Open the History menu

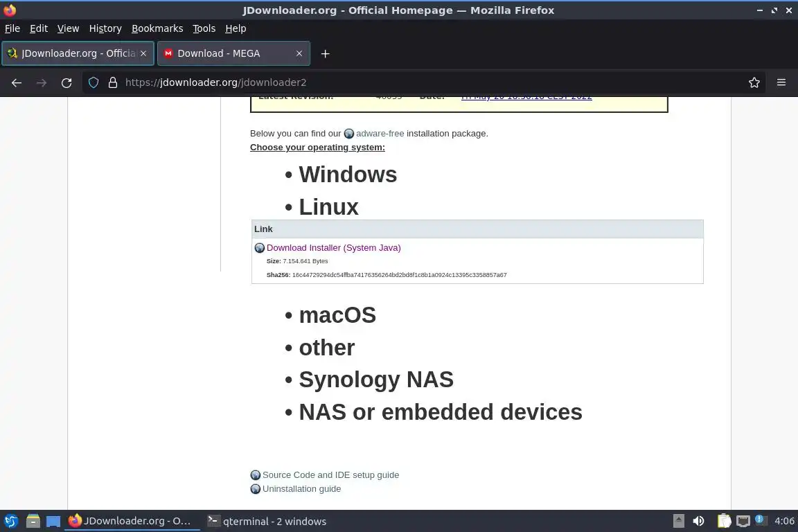105,28
